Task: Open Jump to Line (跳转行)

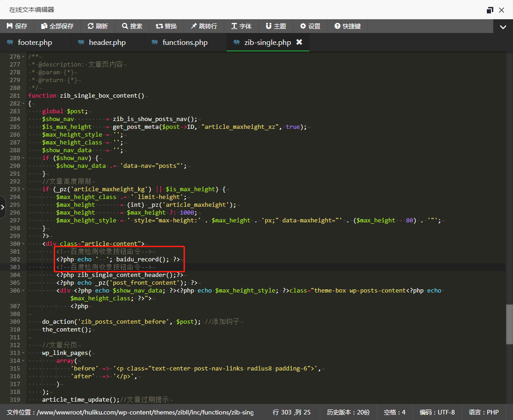Action: tap(204, 26)
